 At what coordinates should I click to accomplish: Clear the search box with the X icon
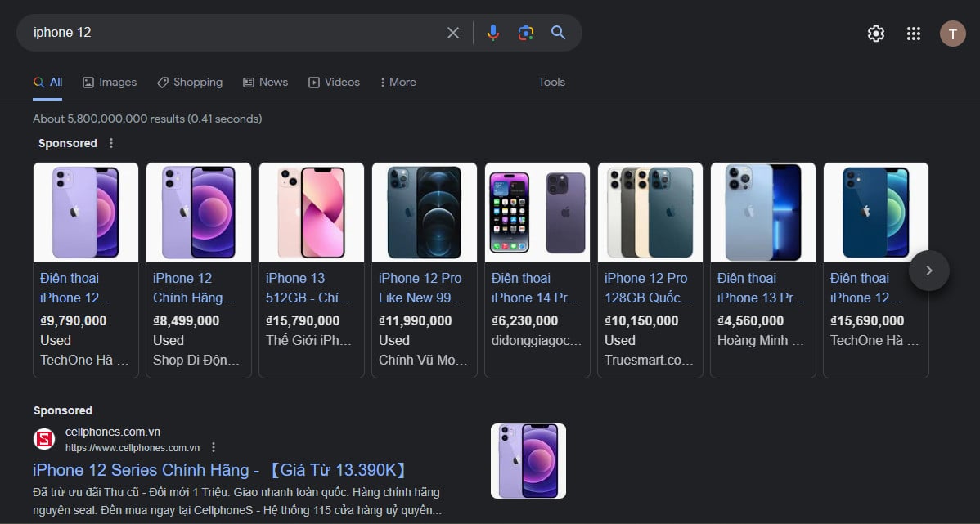tap(453, 33)
